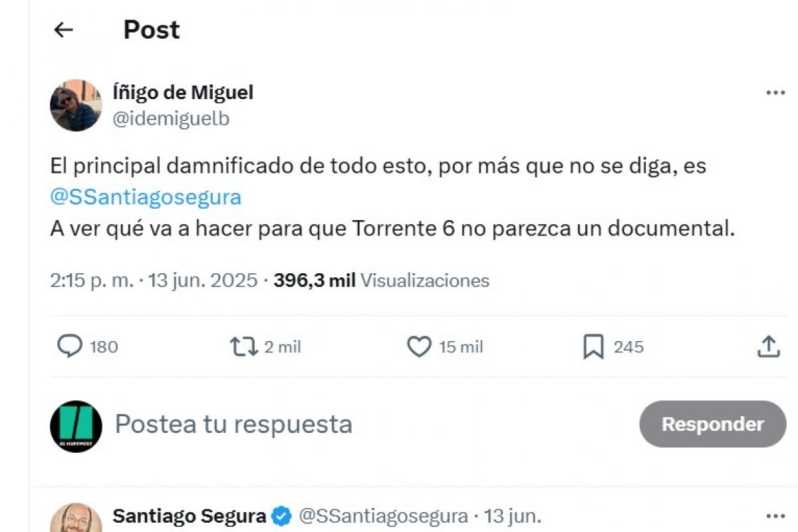Click the back arrow icon
This screenshot has height=532, width=798.
click(x=63, y=30)
